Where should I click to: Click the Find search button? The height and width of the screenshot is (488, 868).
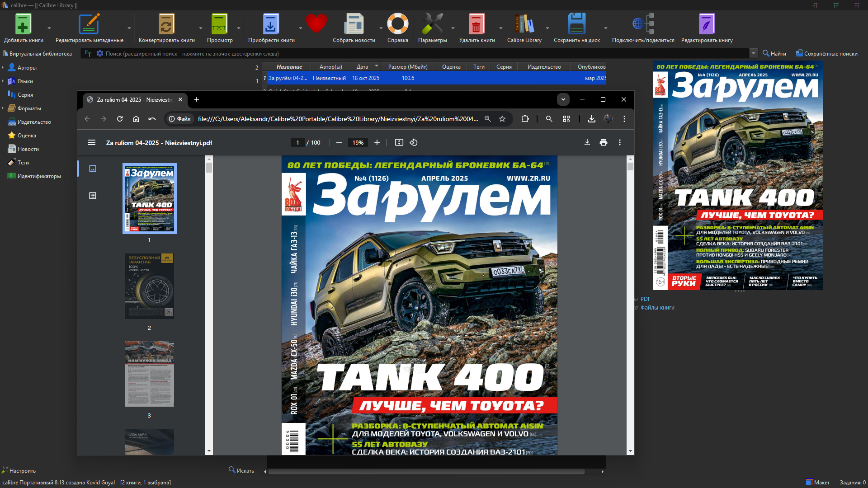click(x=774, y=54)
